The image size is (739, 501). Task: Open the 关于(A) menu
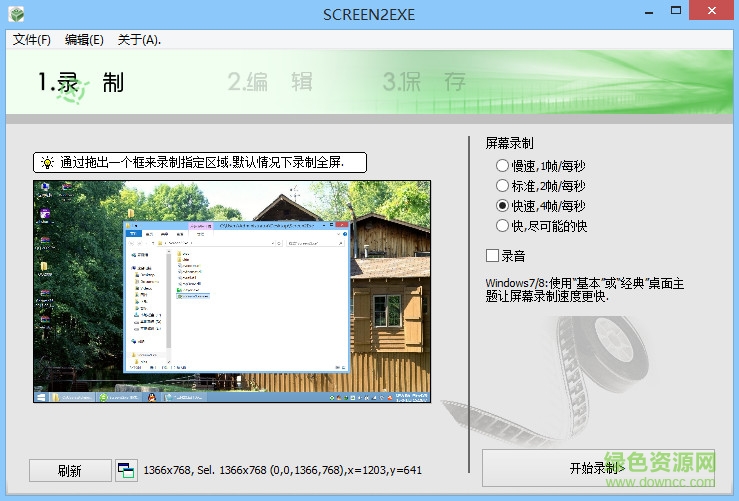tap(139, 40)
